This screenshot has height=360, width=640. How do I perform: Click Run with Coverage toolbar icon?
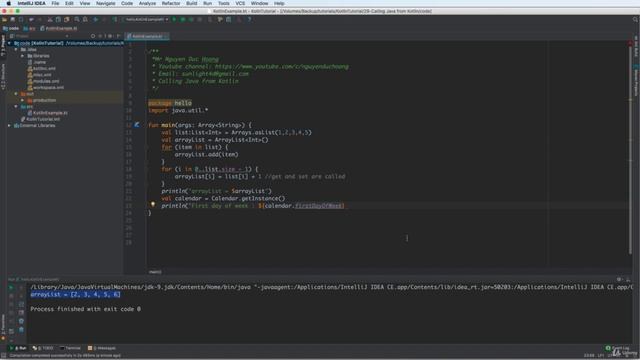[191, 19]
